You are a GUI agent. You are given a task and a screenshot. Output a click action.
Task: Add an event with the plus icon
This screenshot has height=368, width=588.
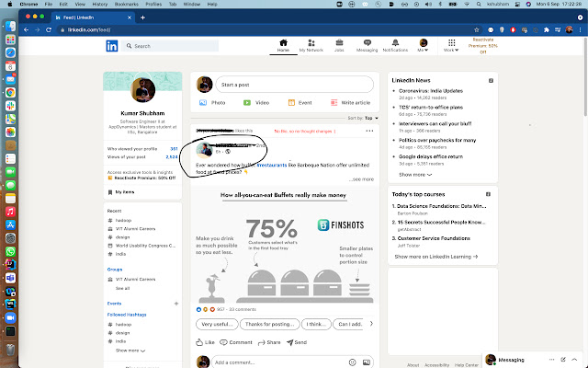coord(176,304)
